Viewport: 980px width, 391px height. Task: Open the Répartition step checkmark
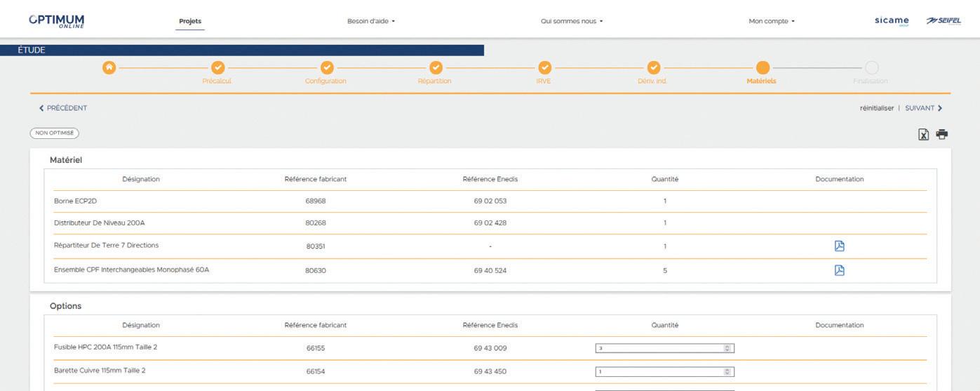pyautogui.click(x=436, y=67)
